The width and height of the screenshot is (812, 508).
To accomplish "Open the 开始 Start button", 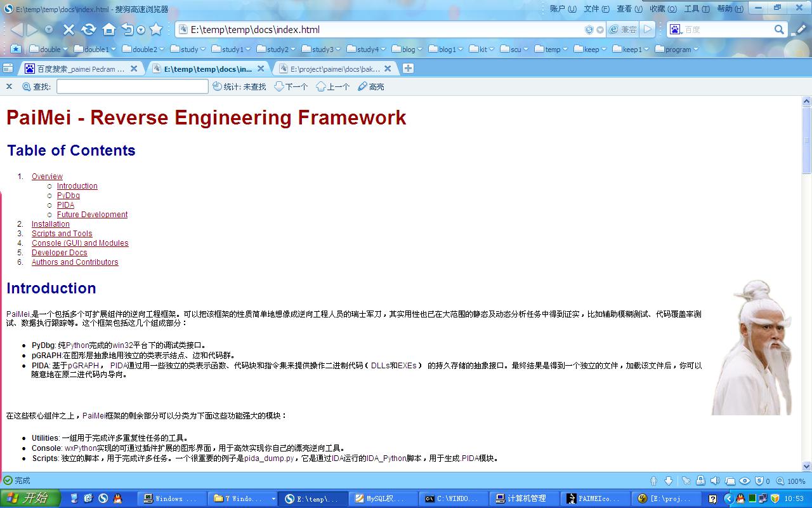I will tap(30, 498).
